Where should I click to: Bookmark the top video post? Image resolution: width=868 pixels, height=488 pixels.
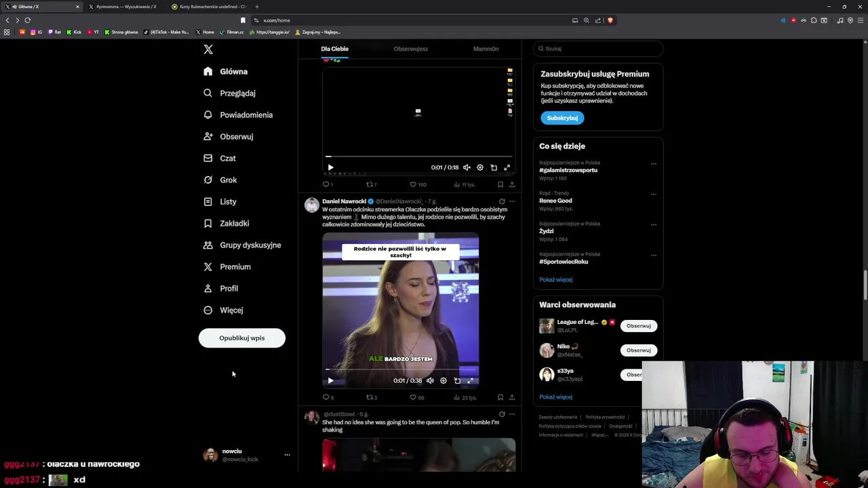tap(500, 184)
